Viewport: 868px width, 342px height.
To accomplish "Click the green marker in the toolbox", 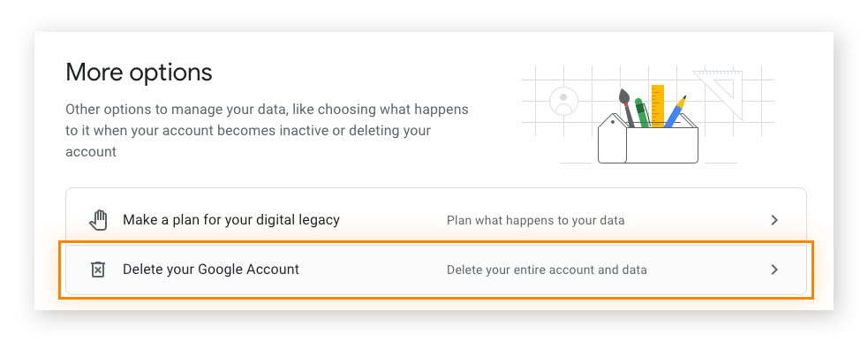I will click(x=641, y=113).
